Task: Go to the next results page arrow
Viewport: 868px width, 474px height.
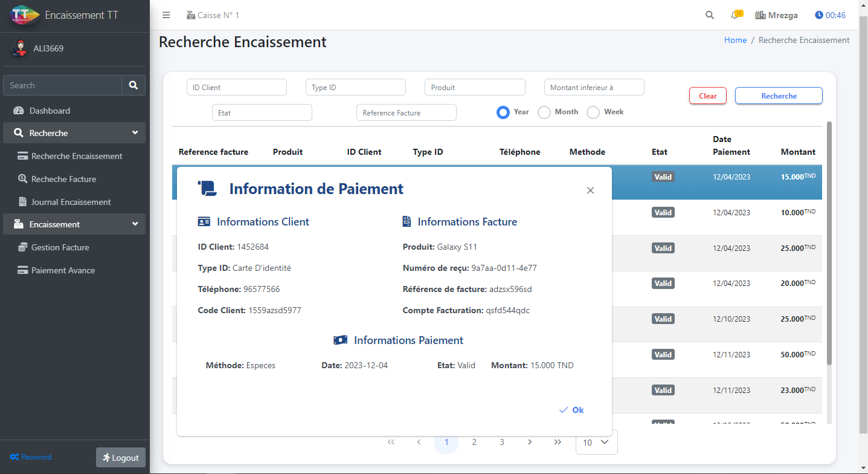Action: point(530,442)
